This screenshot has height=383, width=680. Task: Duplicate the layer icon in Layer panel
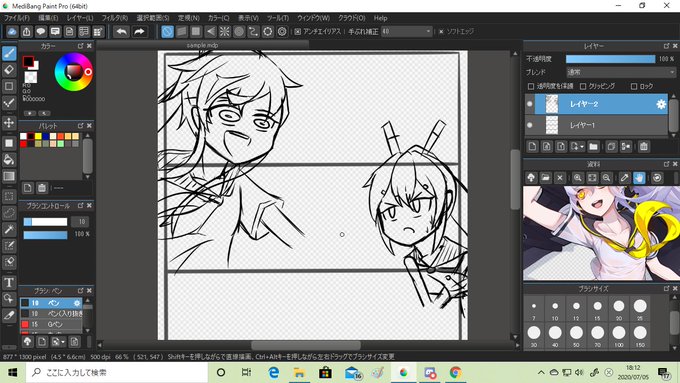[611, 147]
